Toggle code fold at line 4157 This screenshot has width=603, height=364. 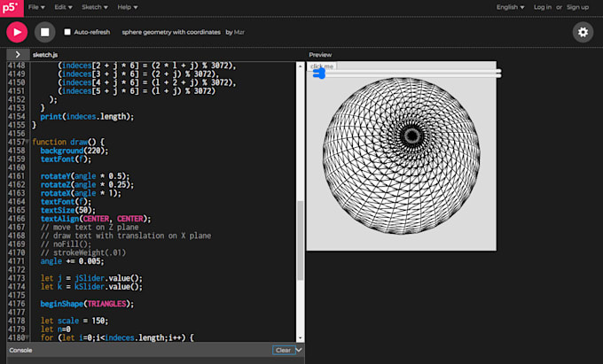(x=28, y=142)
